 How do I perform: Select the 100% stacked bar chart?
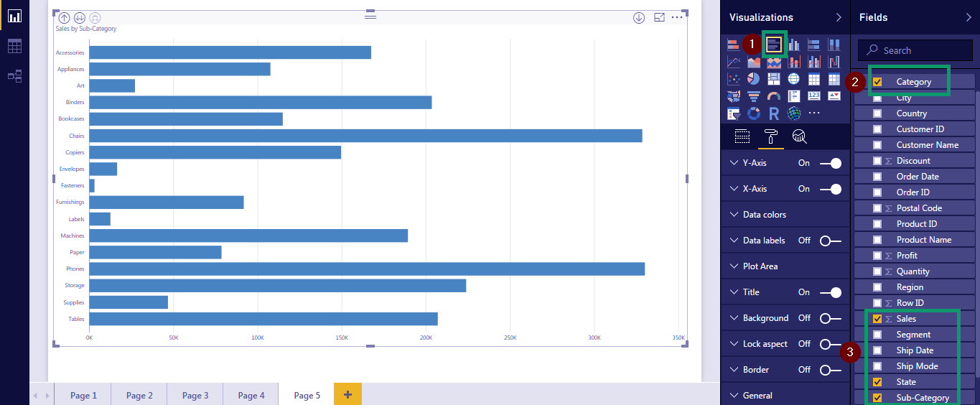813,45
